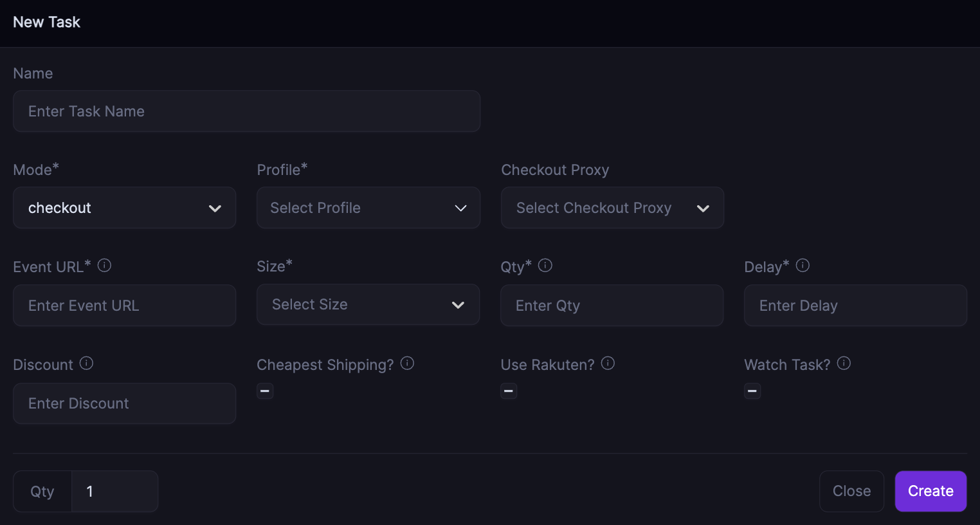Open the Mode dropdown showing checkout
This screenshot has width=980, height=525.
[124, 208]
